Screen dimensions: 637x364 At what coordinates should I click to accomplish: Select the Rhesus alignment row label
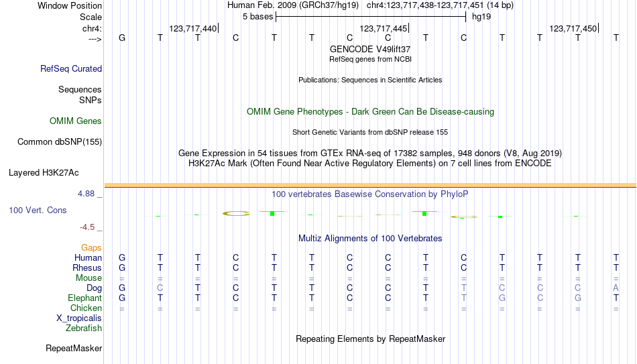coord(87,267)
